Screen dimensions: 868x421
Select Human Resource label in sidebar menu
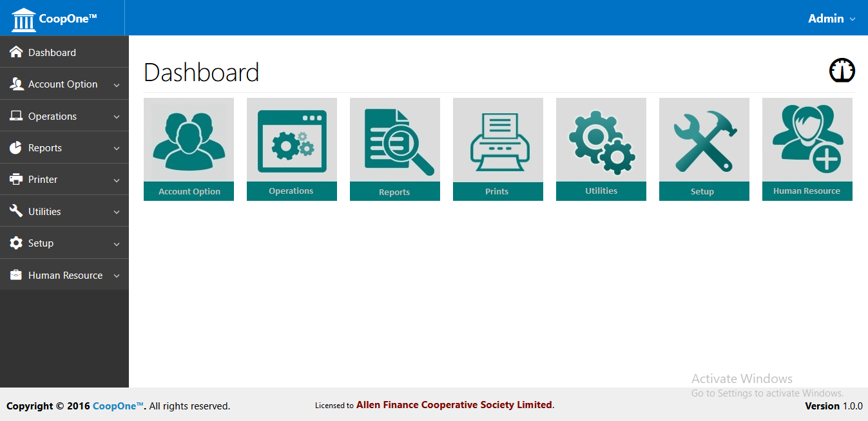[65, 275]
